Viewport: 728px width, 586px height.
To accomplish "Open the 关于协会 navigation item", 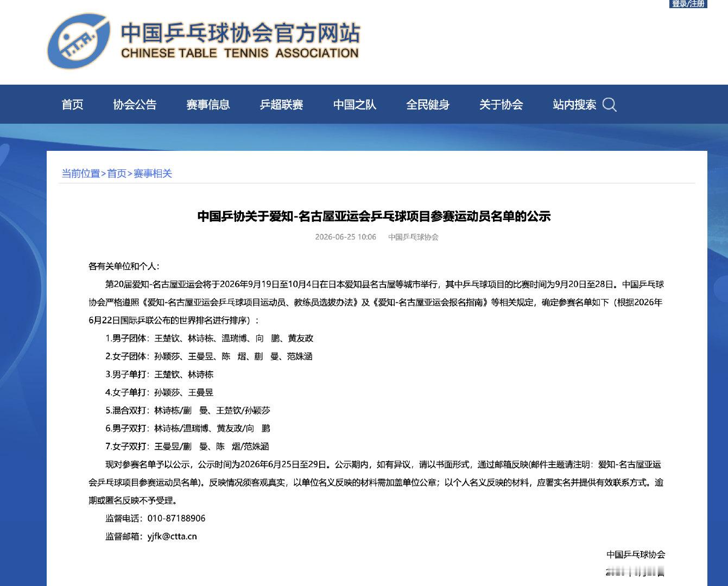I will [501, 104].
